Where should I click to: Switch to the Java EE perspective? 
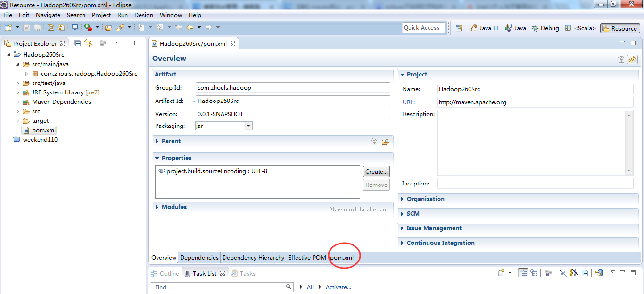point(485,28)
